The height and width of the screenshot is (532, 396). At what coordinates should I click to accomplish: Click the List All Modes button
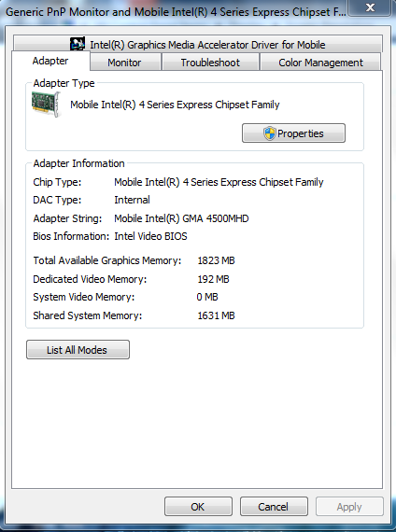pyautogui.click(x=78, y=349)
